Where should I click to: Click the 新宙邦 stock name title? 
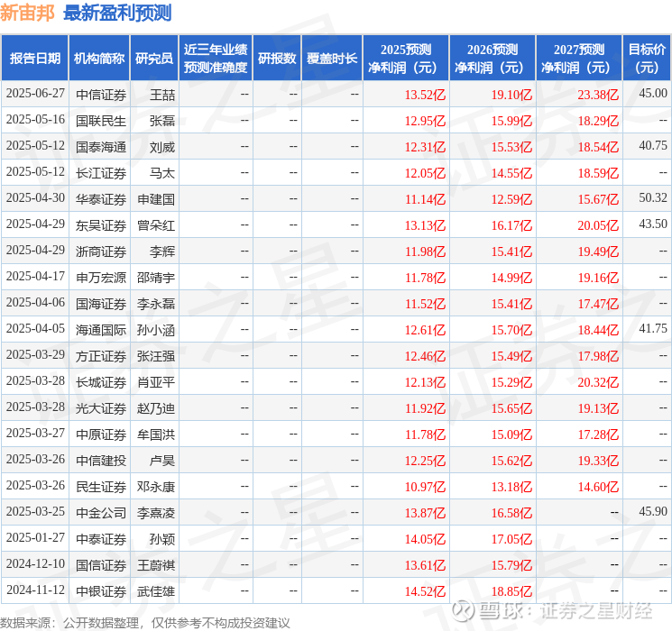point(27,13)
